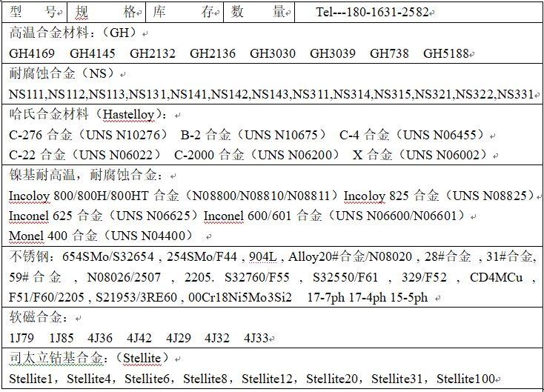Click NS111 in the NS list

coord(27,94)
